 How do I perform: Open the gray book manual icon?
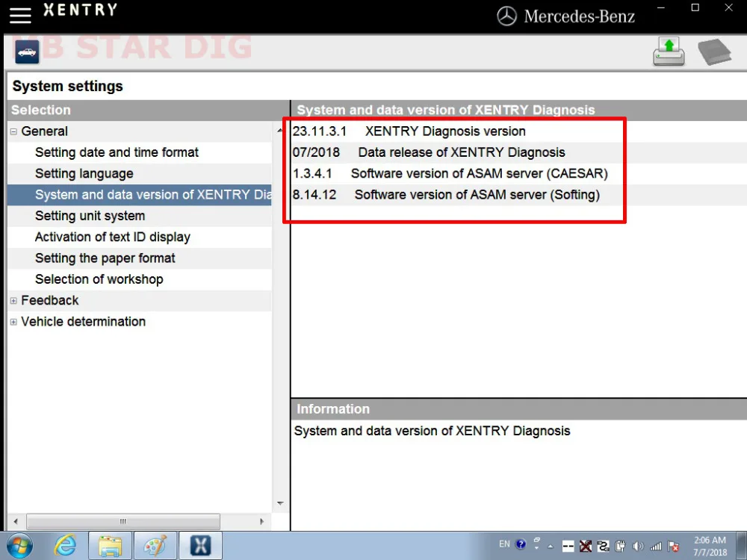714,52
